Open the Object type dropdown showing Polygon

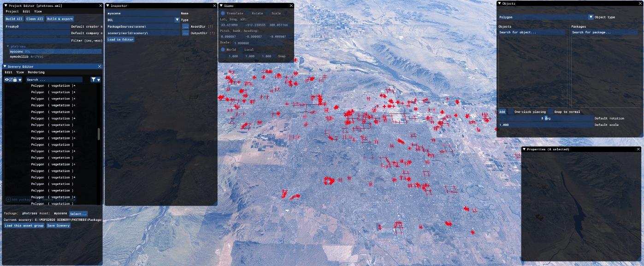coord(591,17)
